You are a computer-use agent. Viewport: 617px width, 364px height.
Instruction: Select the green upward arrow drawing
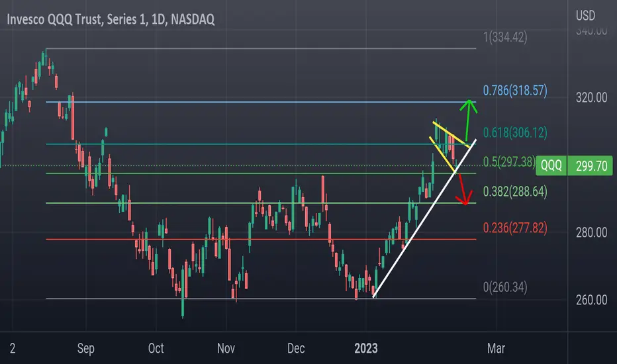pos(468,120)
